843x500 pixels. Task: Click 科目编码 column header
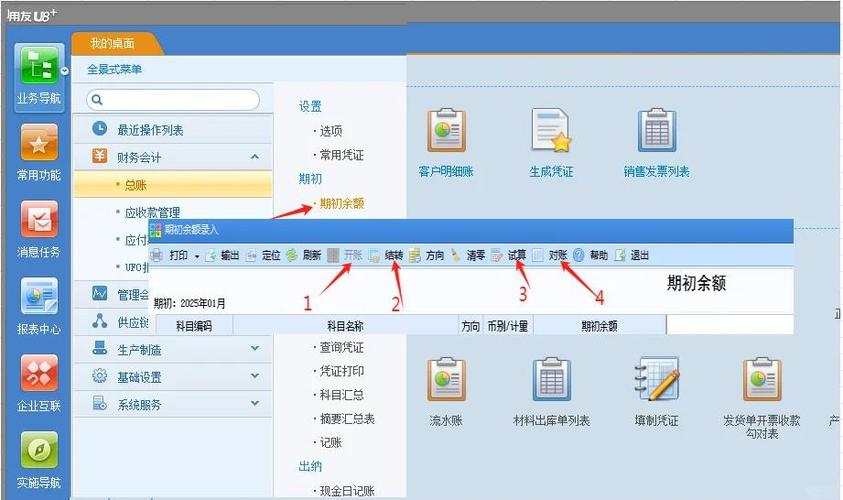(194, 326)
